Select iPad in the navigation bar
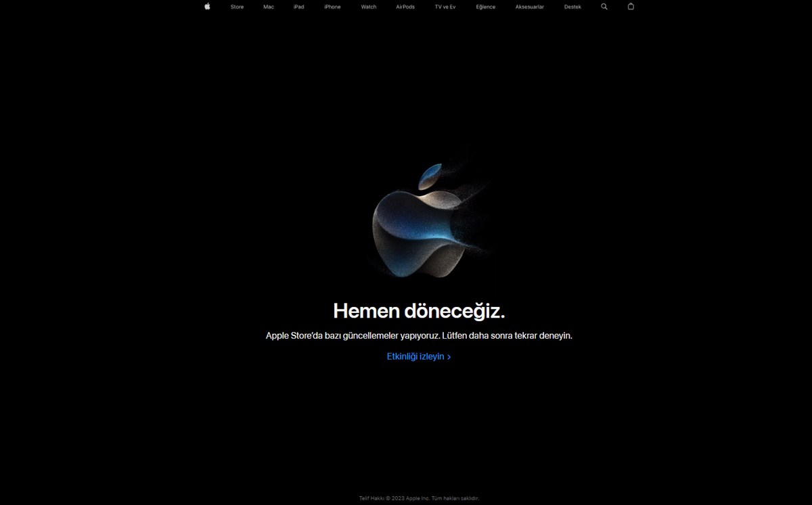This screenshot has width=812, height=505. [298, 7]
